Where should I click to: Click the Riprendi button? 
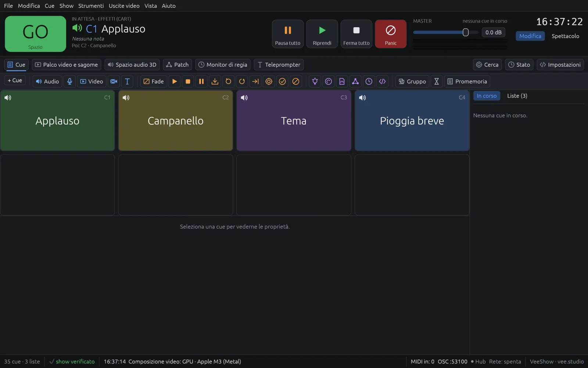(322, 34)
